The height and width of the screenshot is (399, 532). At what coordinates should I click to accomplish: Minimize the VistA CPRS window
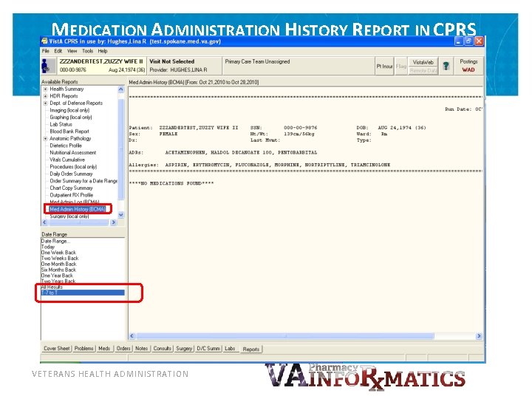tap(458, 41)
